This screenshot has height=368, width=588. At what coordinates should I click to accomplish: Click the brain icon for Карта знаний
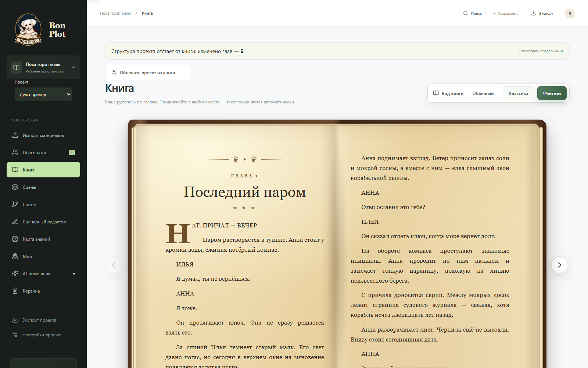pyautogui.click(x=15, y=239)
